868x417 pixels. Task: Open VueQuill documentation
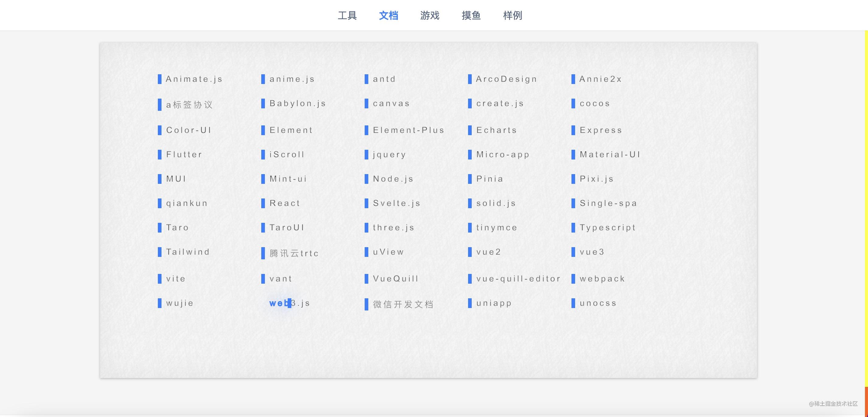click(396, 279)
